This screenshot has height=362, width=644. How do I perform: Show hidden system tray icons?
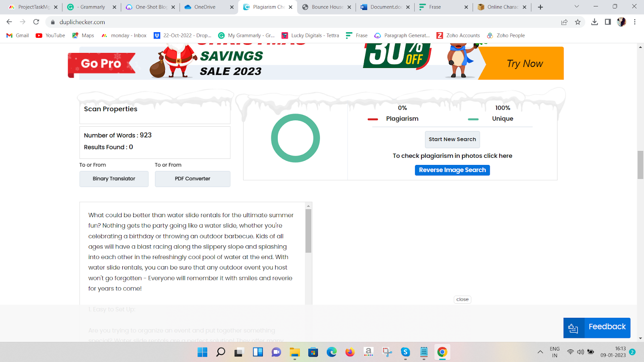[x=540, y=352]
